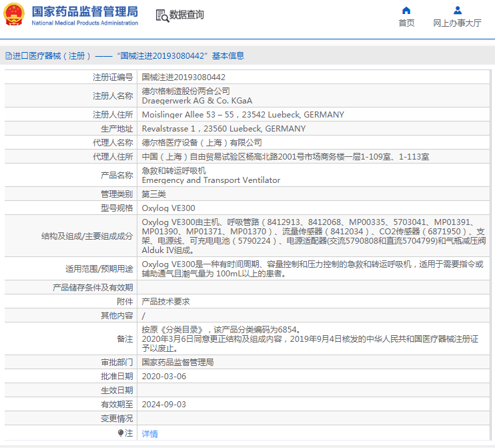Select registration number 国械注进20193080442 cell
Screen dimensions: 495x448
(x=314, y=77)
